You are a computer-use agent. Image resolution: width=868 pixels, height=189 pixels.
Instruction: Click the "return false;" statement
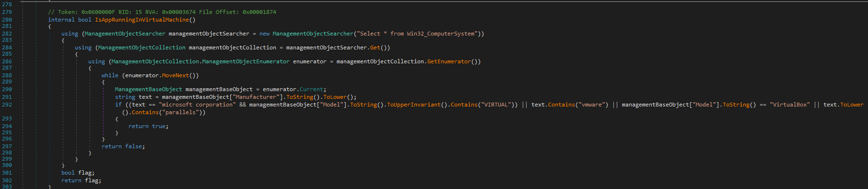point(123,146)
